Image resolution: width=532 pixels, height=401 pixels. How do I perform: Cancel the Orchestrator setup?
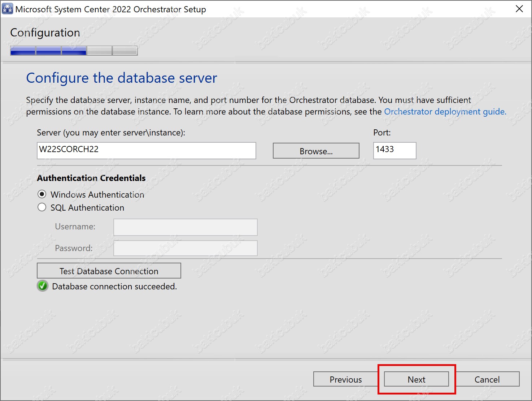click(487, 379)
